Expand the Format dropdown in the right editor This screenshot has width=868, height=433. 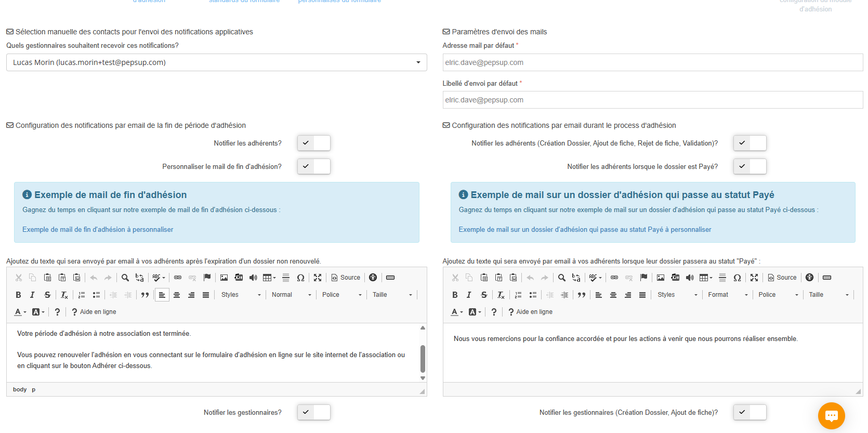[728, 295]
